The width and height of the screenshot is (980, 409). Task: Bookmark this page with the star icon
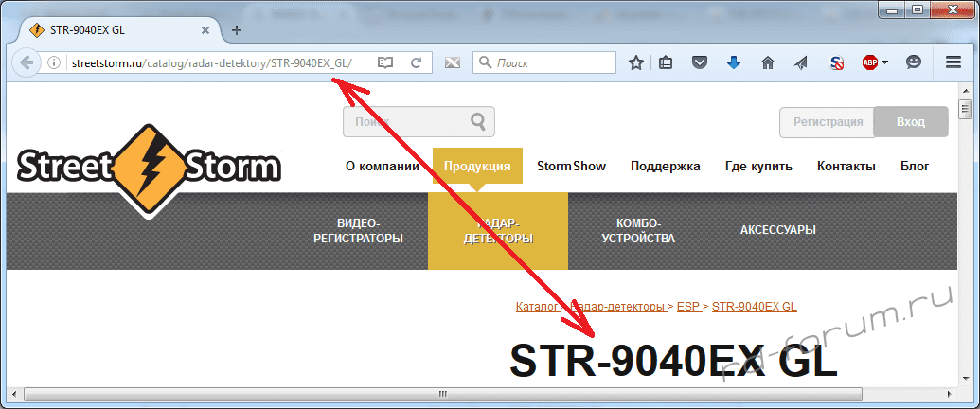[636, 62]
